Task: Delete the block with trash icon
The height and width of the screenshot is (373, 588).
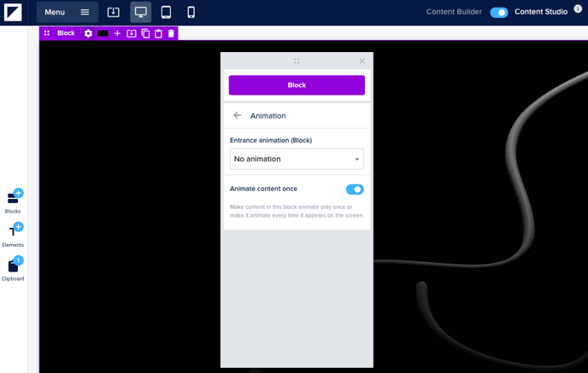Action: coord(171,33)
